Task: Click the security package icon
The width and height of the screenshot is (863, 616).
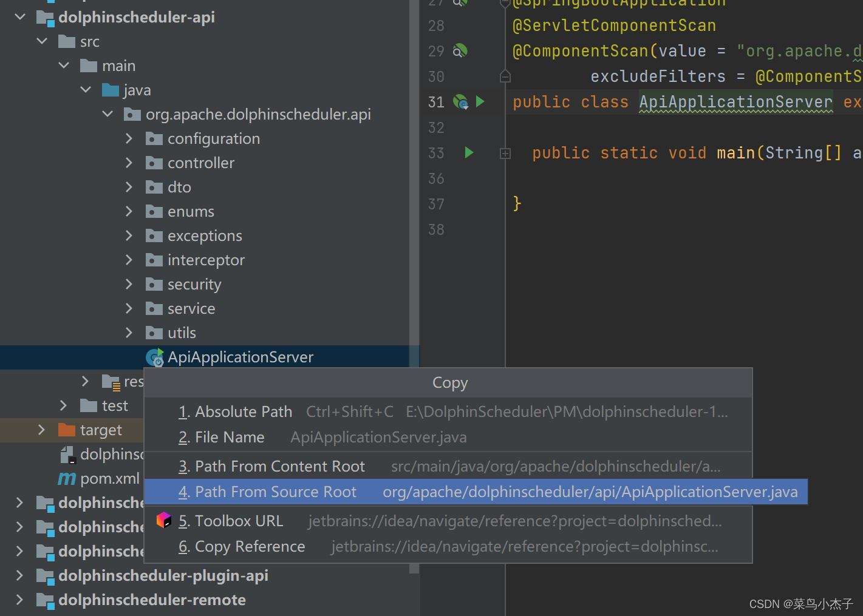Action: (154, 284)
